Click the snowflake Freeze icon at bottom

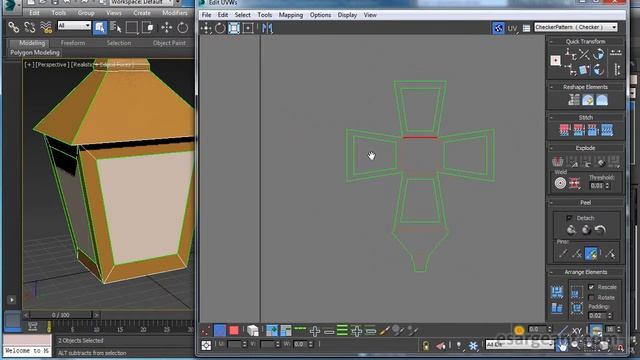coord(473,346)
